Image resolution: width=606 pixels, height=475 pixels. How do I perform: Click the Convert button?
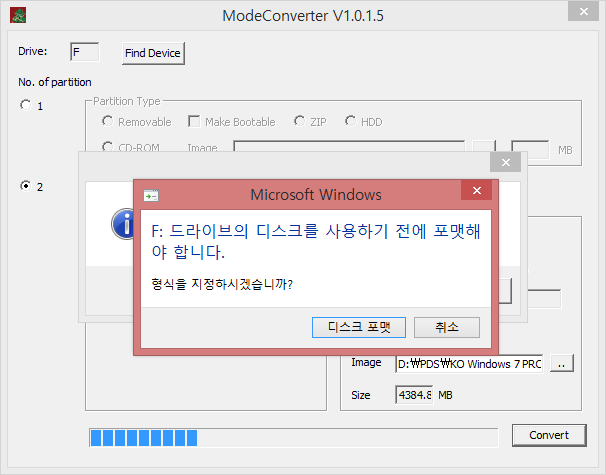point(548,435)
